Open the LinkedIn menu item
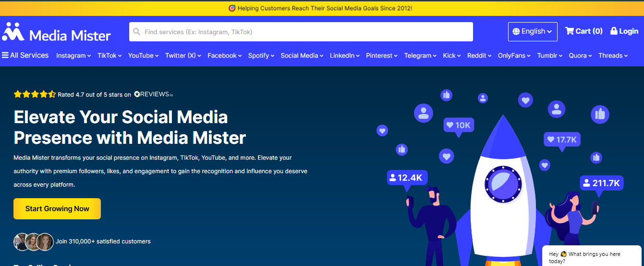Screen dimensions: 644x266 (x=345, y=55)
